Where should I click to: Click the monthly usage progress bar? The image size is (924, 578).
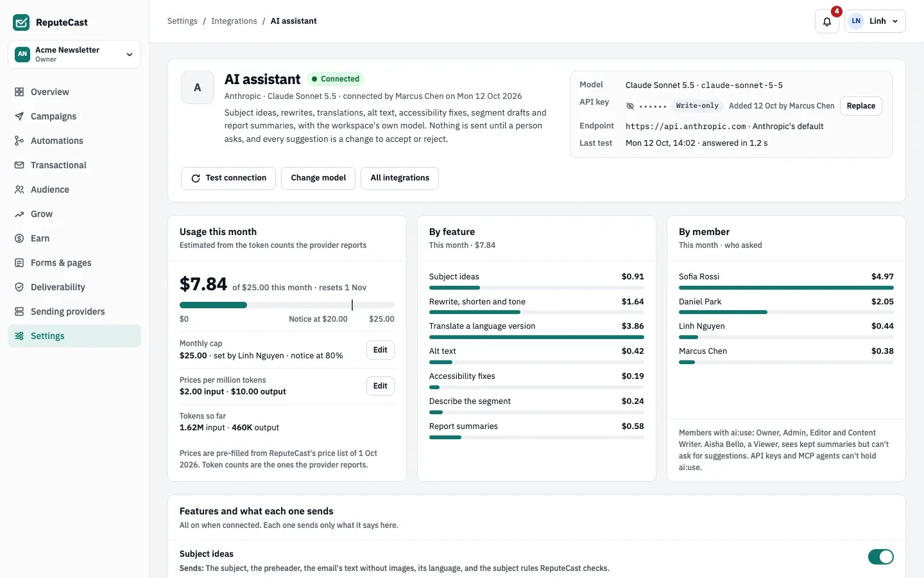point(287,305)
